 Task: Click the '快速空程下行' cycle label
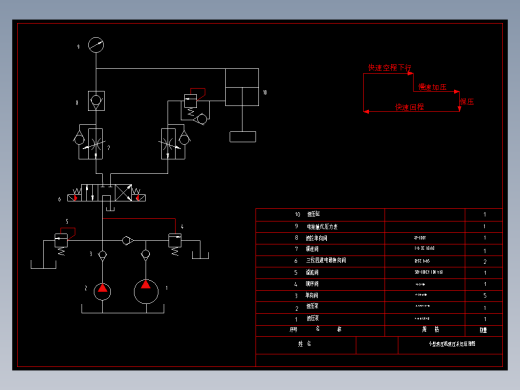(390, 68)
